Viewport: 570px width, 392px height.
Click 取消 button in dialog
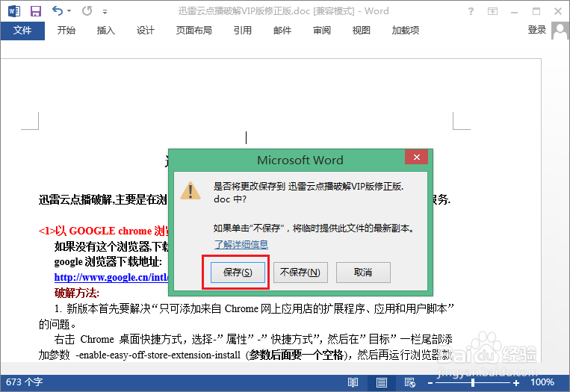point(363,273)
